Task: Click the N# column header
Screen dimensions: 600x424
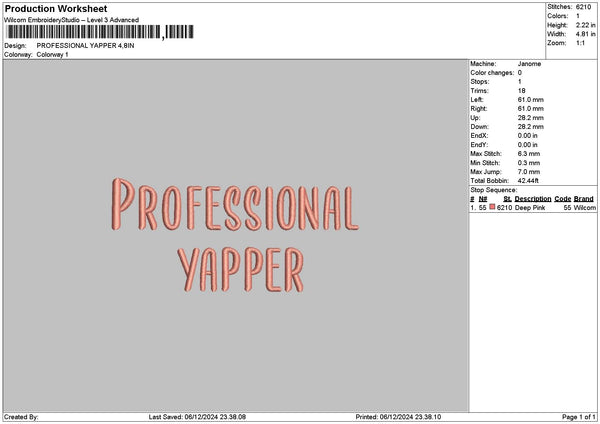Action: point(483,199)
